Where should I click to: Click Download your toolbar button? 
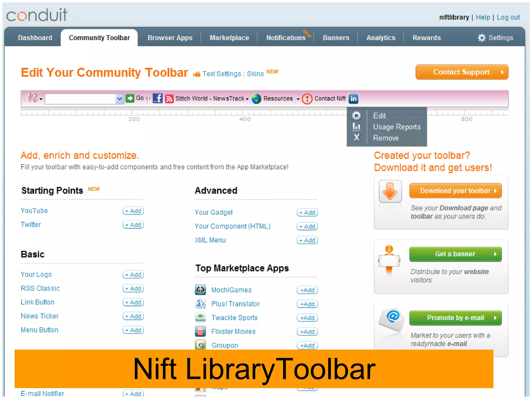click(455, 191)
